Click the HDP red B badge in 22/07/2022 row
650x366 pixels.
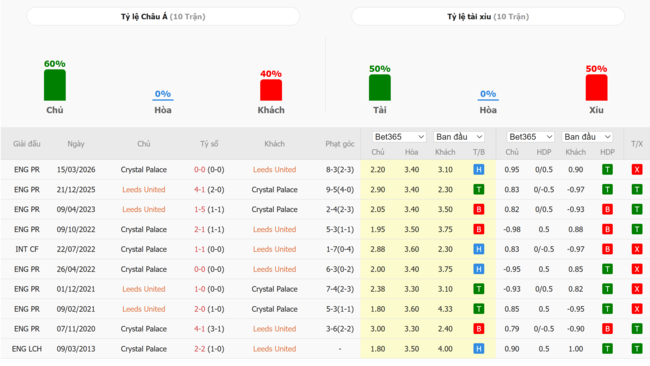(607, 249)
